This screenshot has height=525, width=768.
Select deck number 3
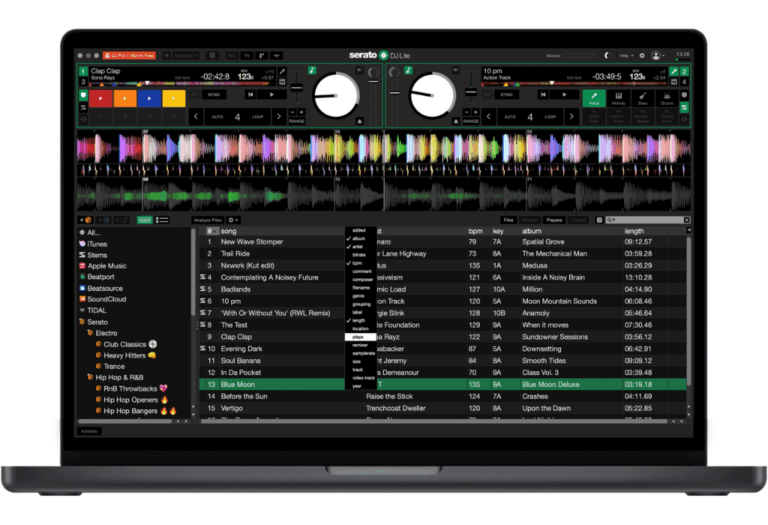83,82
